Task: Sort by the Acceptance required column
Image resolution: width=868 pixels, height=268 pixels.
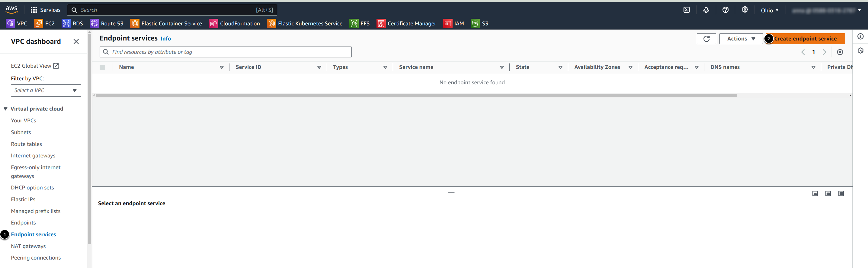Action: click(x=696, y=67)
